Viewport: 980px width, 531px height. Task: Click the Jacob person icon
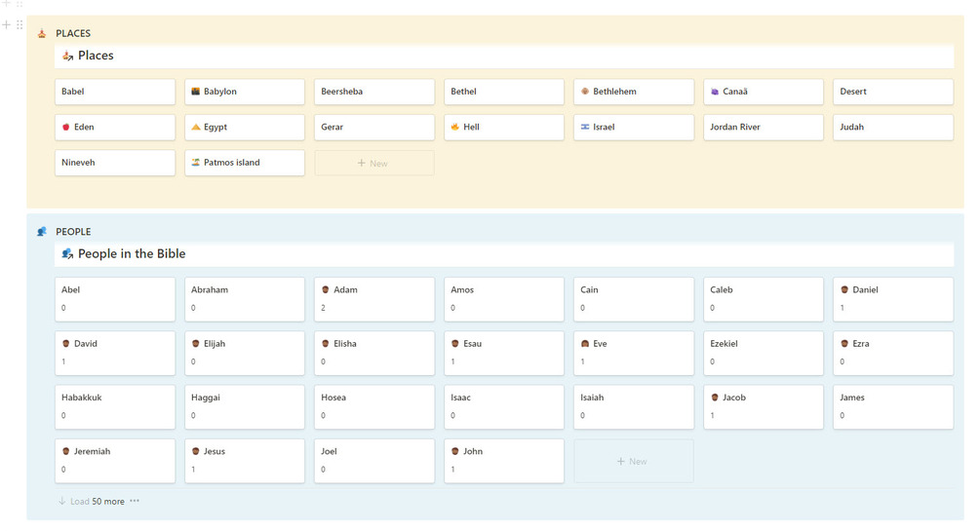(715, 398)
